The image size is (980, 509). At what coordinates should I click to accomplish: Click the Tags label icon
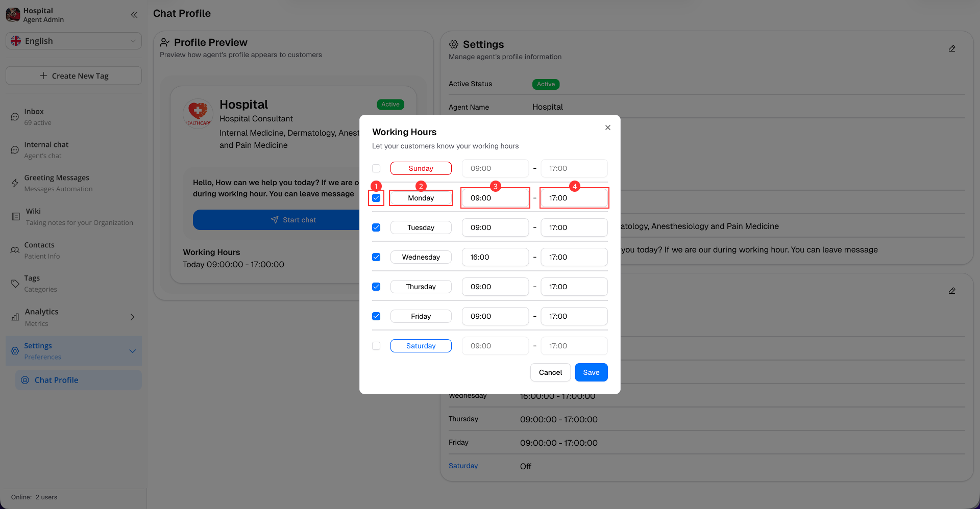(15, 284)
